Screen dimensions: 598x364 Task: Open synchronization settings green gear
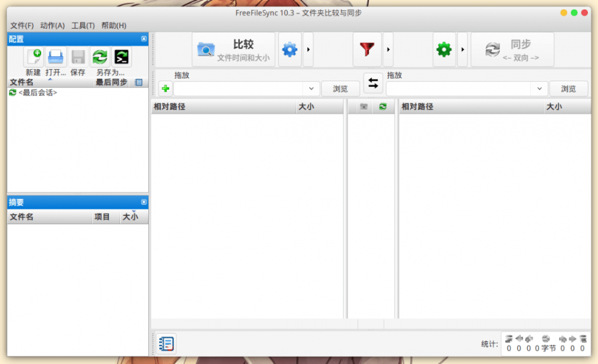pyautogui.click(x=444, y=50)
